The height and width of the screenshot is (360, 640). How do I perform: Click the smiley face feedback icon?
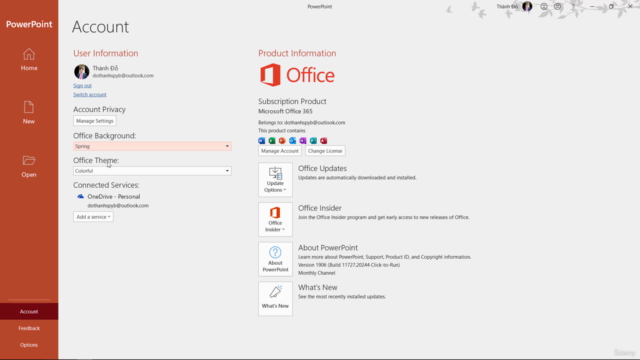pos(544,7)
